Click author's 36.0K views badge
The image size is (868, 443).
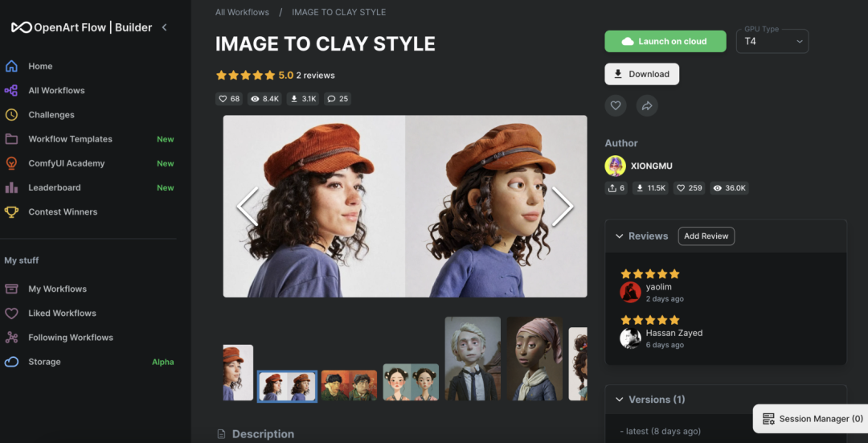click(730, 188)
